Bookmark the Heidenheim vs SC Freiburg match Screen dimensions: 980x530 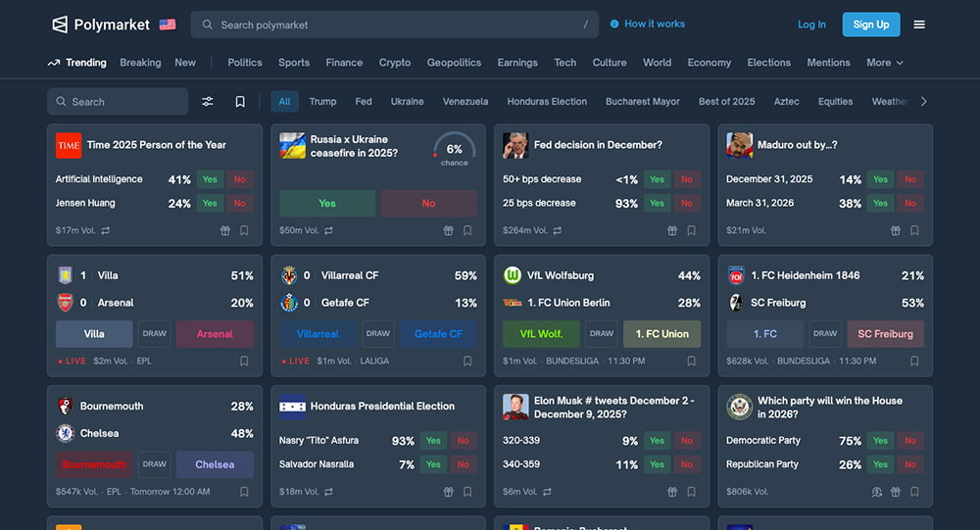pos(914,361)
